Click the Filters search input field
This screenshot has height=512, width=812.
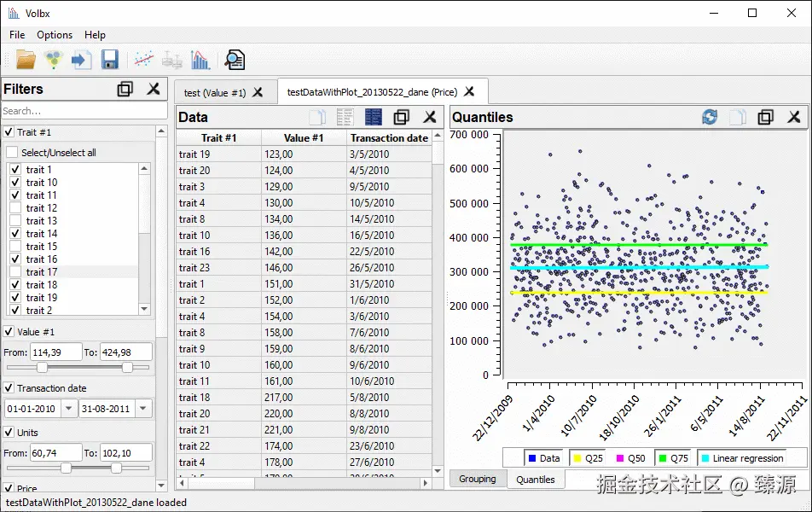coord(84,111)
